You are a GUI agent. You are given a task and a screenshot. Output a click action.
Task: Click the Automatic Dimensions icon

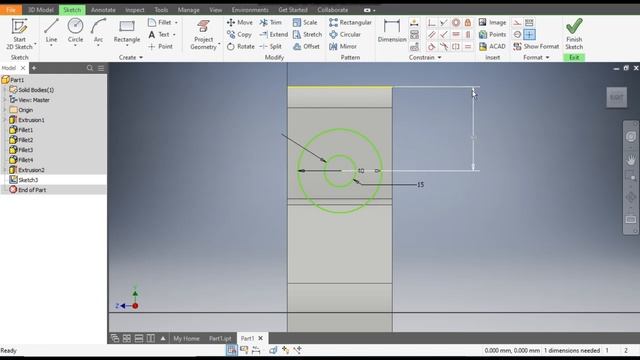(x=414, y=22)
